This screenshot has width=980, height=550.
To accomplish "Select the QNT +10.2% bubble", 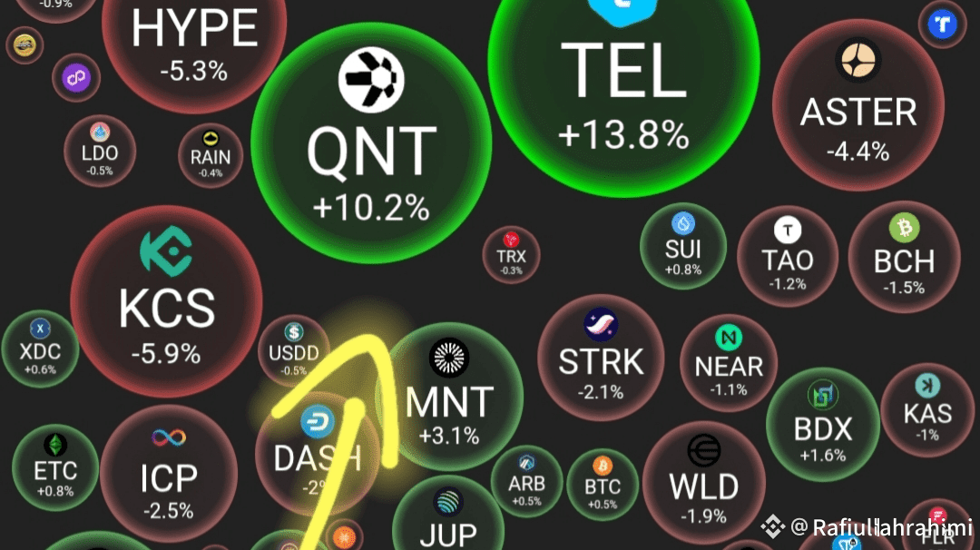I will pos(371,142).
